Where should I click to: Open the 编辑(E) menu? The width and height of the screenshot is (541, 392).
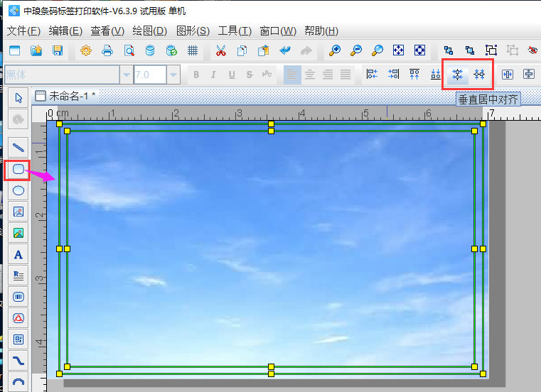coord(65,31)
